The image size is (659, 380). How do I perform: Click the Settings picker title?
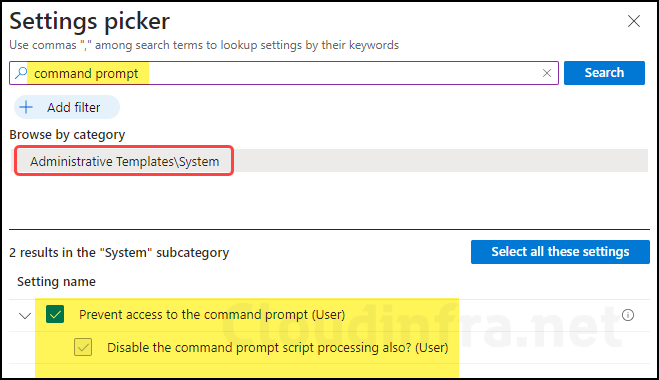(x=90, y=21)
